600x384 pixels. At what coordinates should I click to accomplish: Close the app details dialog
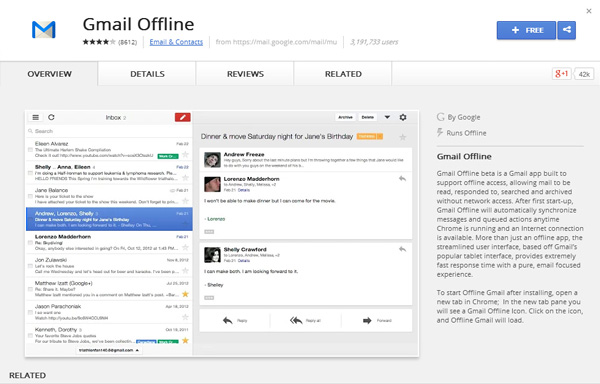(589, 11)
